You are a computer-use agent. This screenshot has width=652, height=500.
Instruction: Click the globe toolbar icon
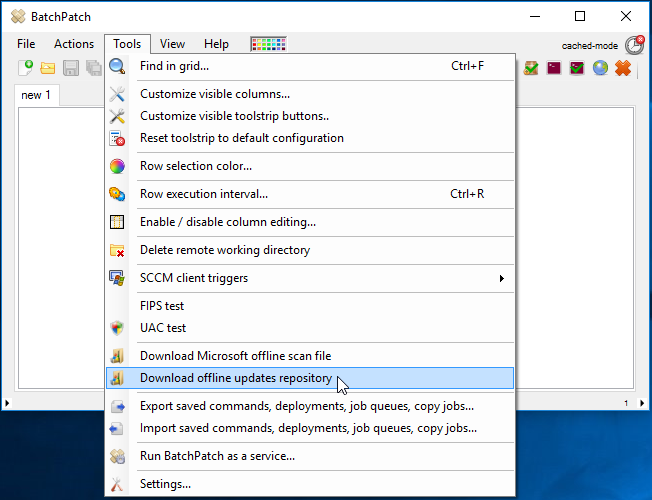[600, 68]
